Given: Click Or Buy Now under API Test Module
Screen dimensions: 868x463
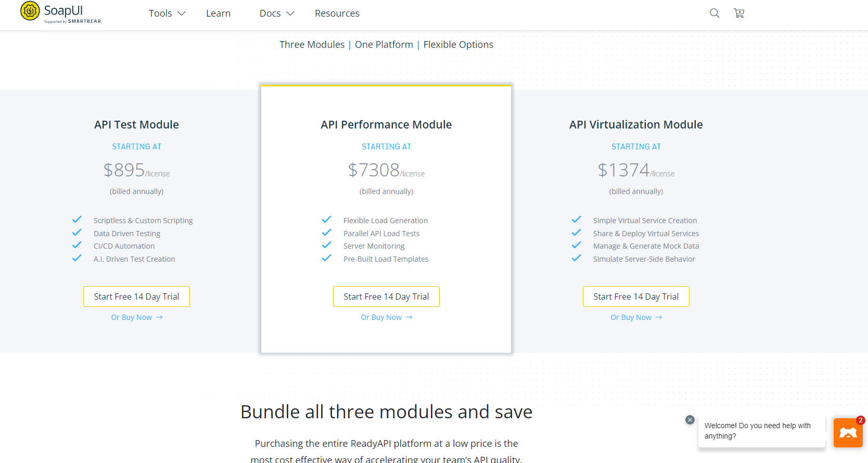Looking at the screenshot, I should pyautogui.click(x=137, y=317).
